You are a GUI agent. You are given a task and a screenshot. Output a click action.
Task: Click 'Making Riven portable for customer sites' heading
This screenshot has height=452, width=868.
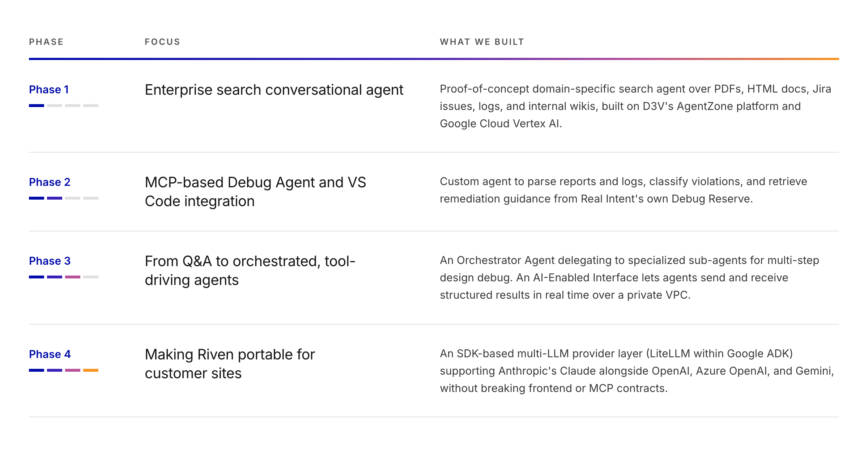pos(230,364)
